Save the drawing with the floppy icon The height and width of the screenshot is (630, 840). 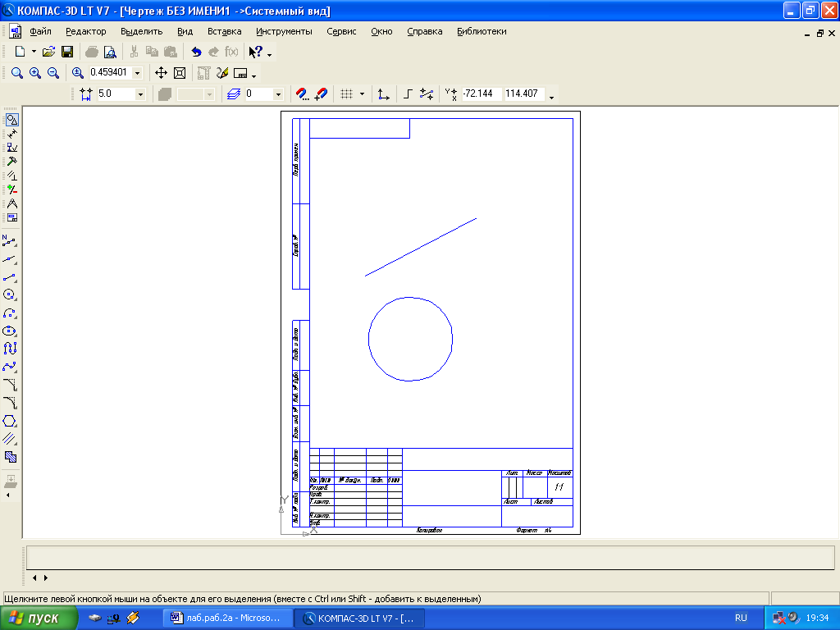tap(67, 52)
